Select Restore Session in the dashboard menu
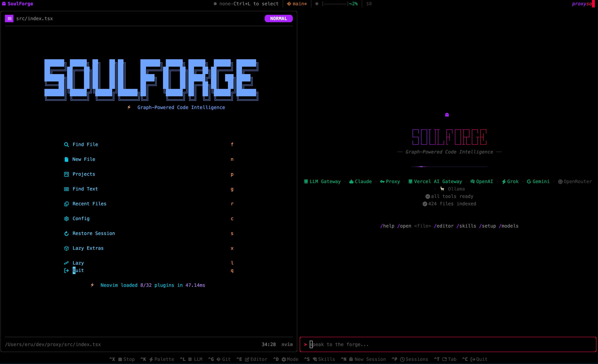 (x=93, y=233)
